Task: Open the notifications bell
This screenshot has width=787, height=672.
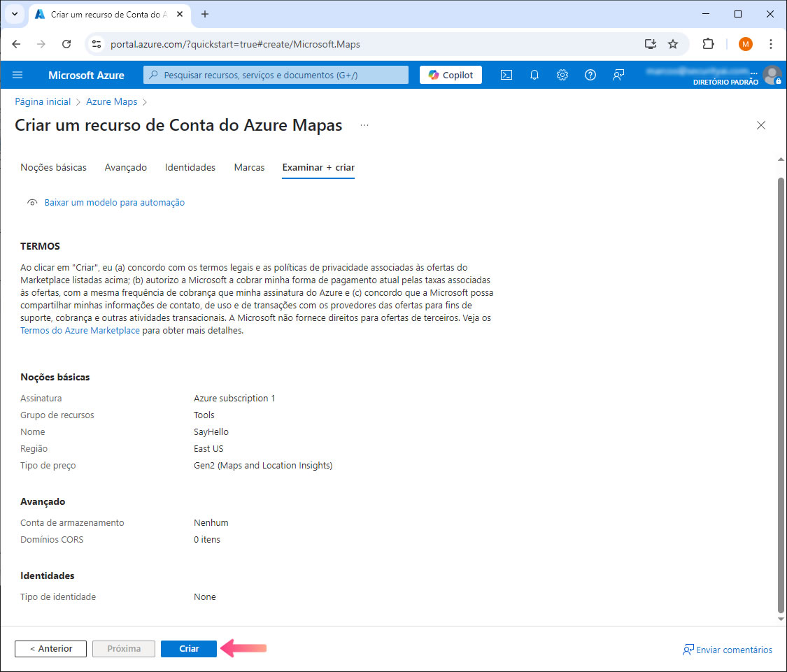Action: [x=534, y=75]
